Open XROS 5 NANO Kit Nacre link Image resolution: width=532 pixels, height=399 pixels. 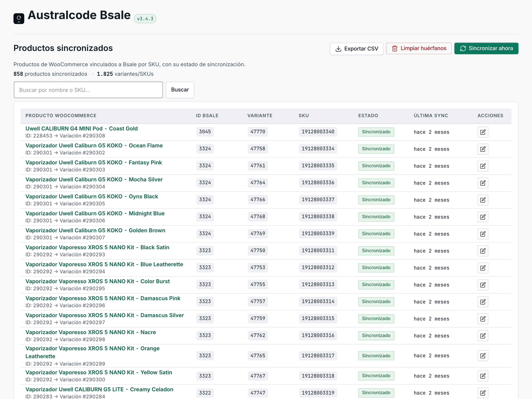(91, 332)
